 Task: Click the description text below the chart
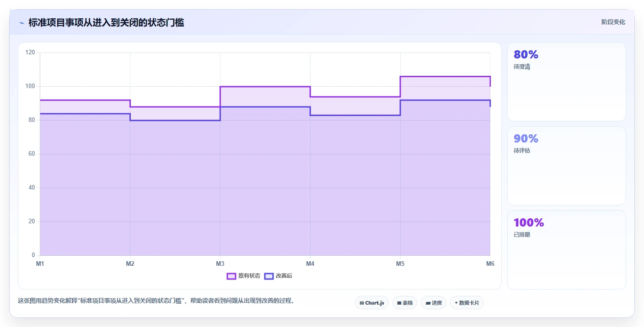click(156, 301)
